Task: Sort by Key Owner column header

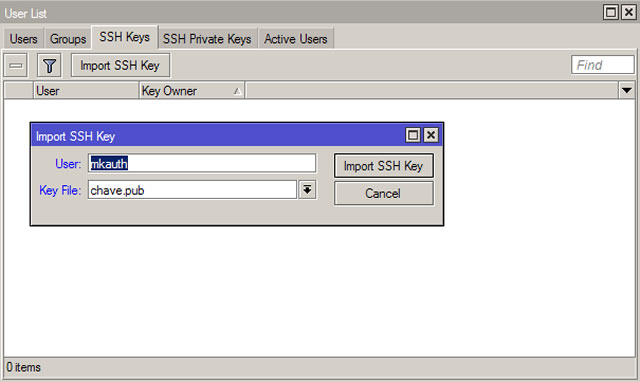Action: coord(192,91)
